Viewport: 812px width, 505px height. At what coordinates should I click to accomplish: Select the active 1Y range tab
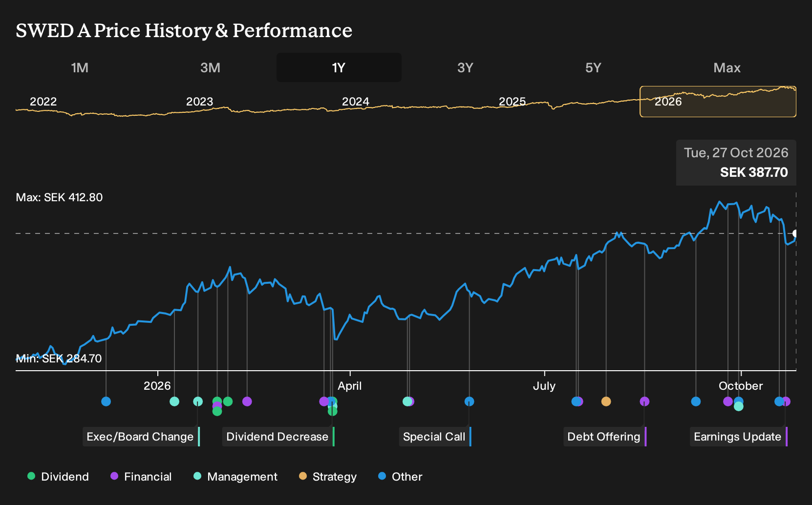(x=339, y=67)
